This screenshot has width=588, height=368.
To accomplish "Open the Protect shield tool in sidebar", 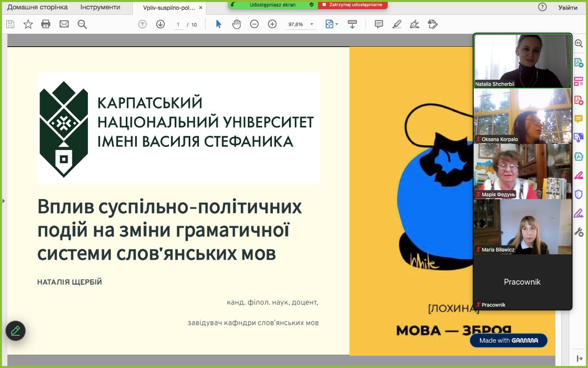I will pos(578,194).
